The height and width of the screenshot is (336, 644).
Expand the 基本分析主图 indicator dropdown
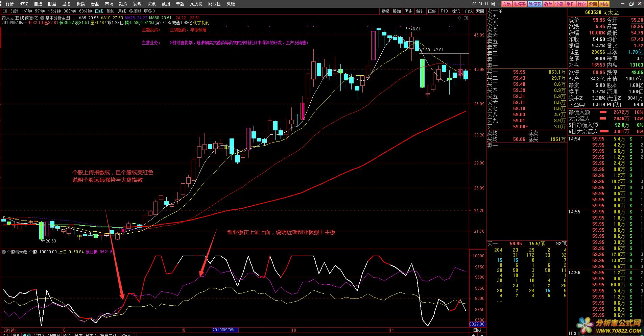click(x=42, y=18)
